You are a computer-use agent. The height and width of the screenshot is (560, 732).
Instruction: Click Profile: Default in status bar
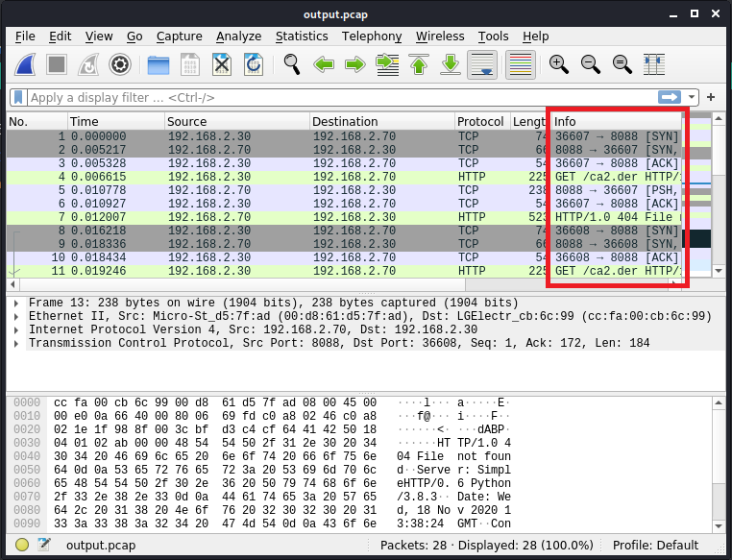pos(655,545)
